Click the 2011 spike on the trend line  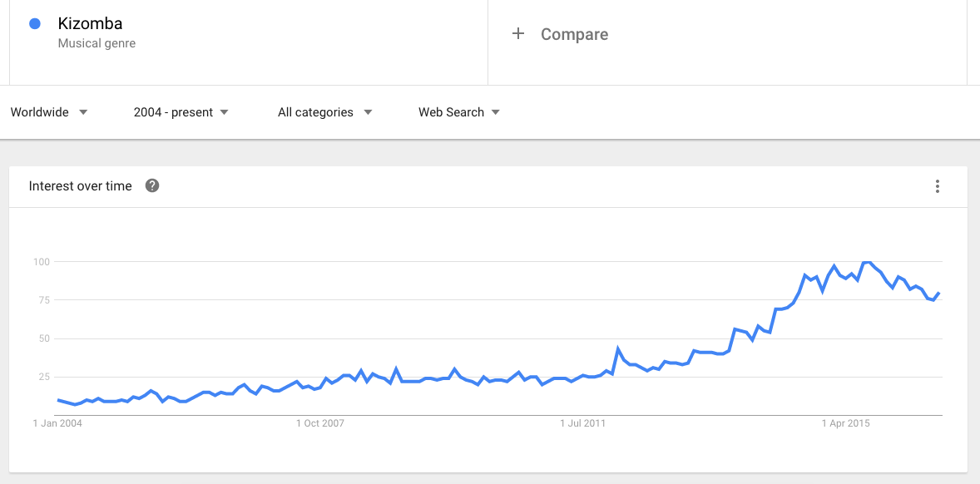tap(618, 348)
